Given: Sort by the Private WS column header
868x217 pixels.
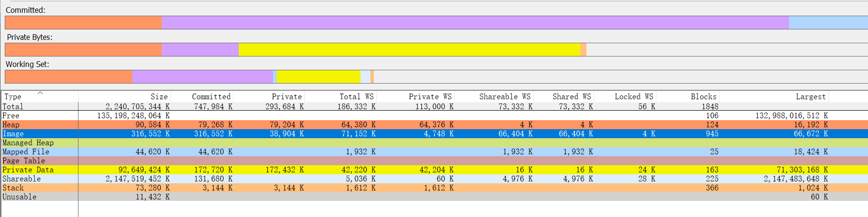Looking at the screenshot, I should click(415, 96).
